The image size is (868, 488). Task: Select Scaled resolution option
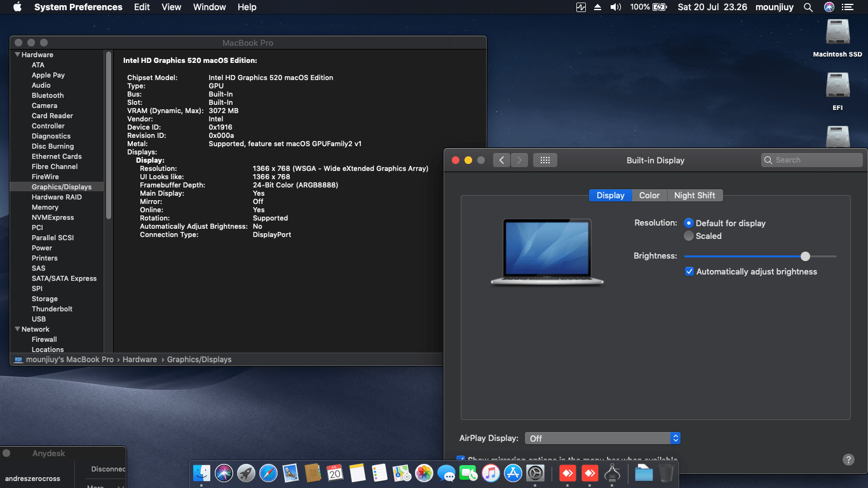pos(689,236)
